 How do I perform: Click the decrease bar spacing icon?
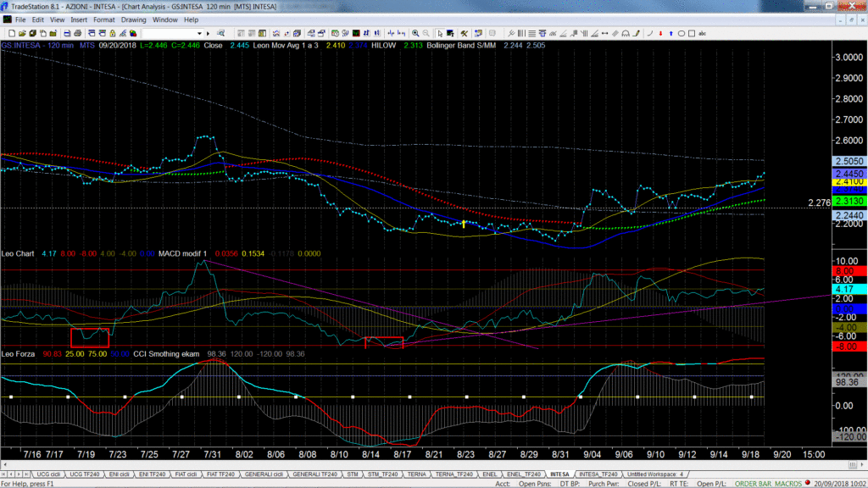click(x=402, y=33)
